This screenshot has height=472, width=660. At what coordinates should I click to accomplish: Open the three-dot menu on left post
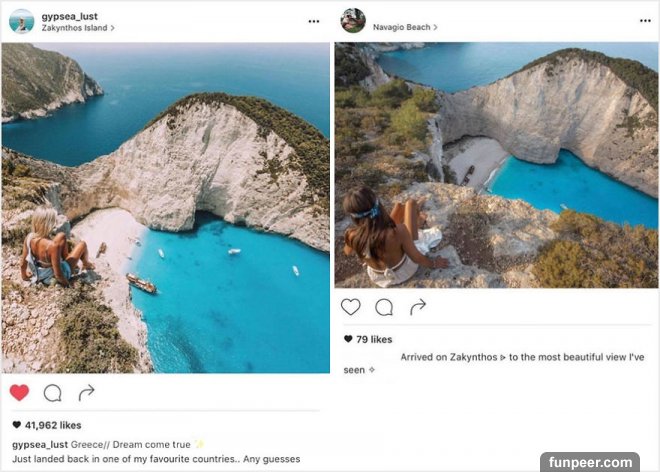tap(314, 21)
